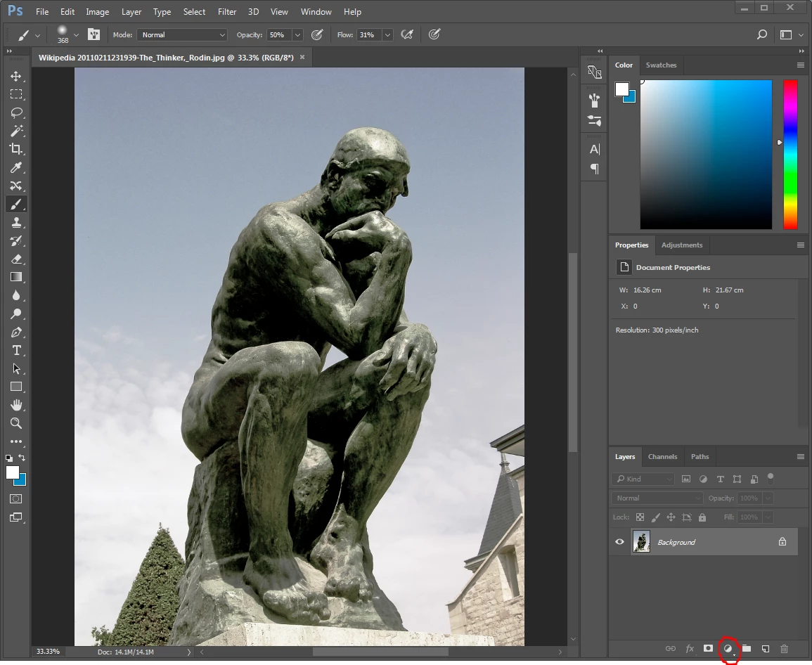
Task: Delete layer with trash icon
Action: (x=784, y=649)
